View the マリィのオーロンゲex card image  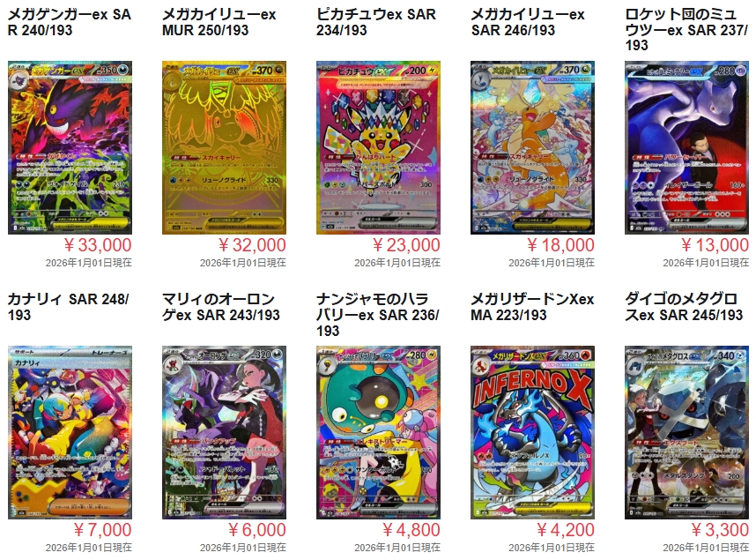click(224, 432)
